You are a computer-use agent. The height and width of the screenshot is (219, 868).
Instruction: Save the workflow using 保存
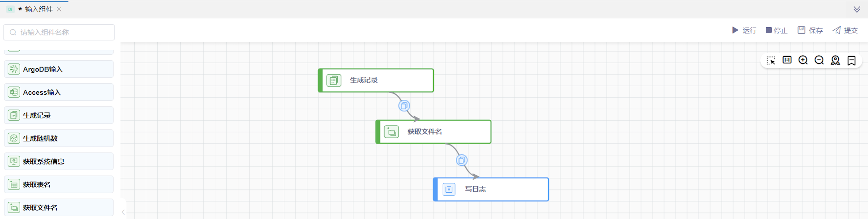click(x=810, y=30)
